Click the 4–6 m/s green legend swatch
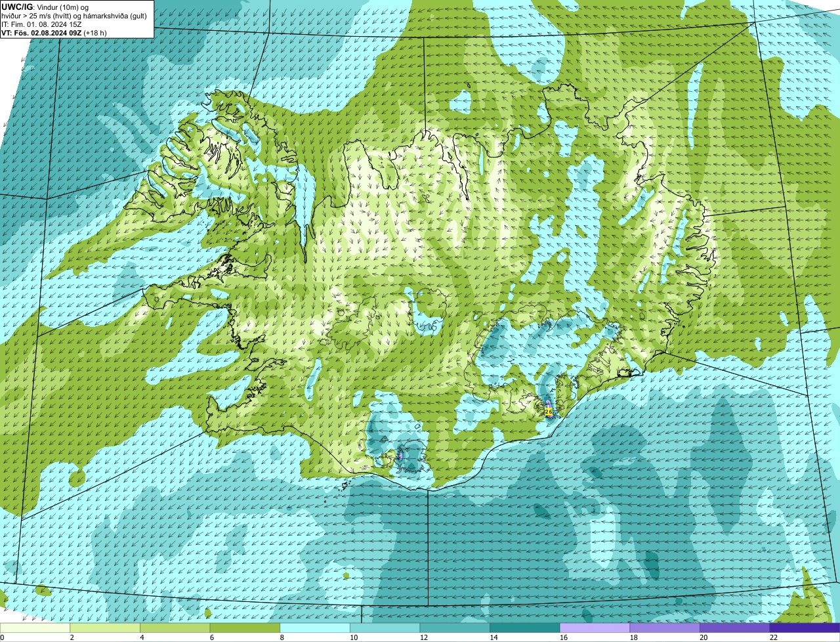Screen dimensions: 840x642 pos(175,628)
